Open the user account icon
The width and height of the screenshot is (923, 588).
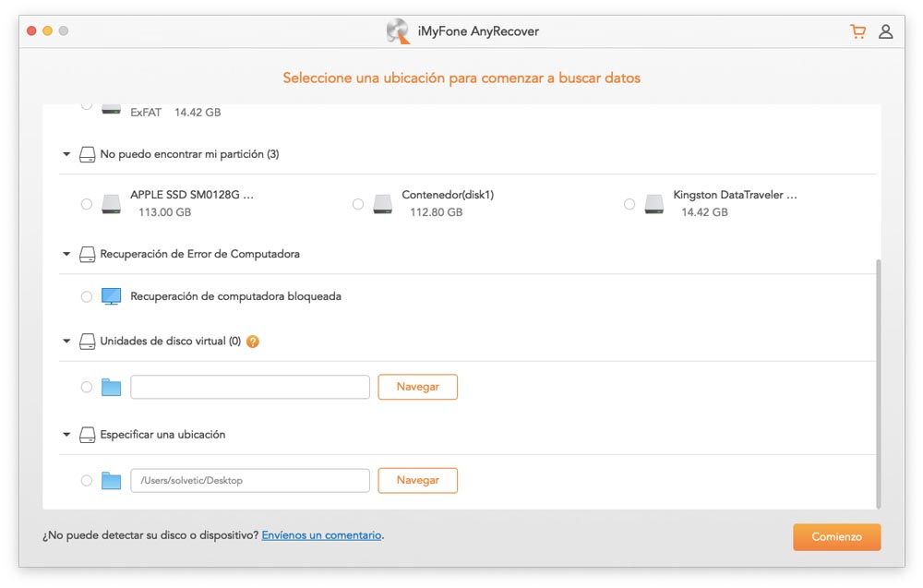(x=885, y=31)
